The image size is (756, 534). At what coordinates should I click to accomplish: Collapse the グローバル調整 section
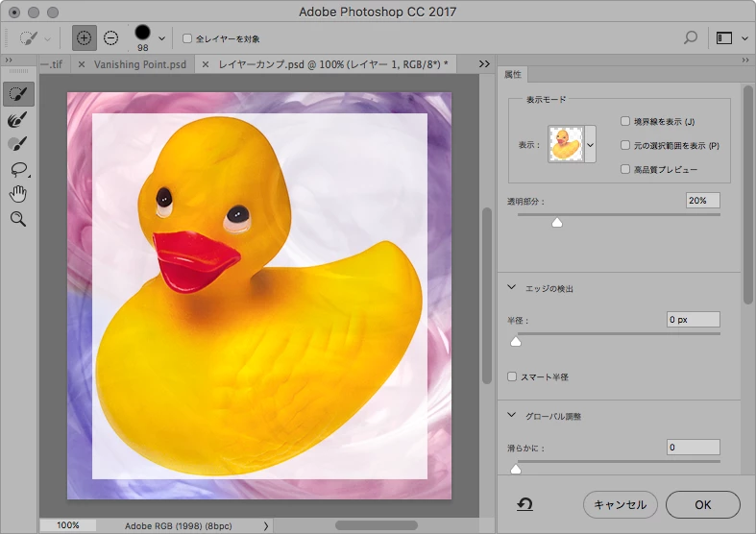(512, 415)
